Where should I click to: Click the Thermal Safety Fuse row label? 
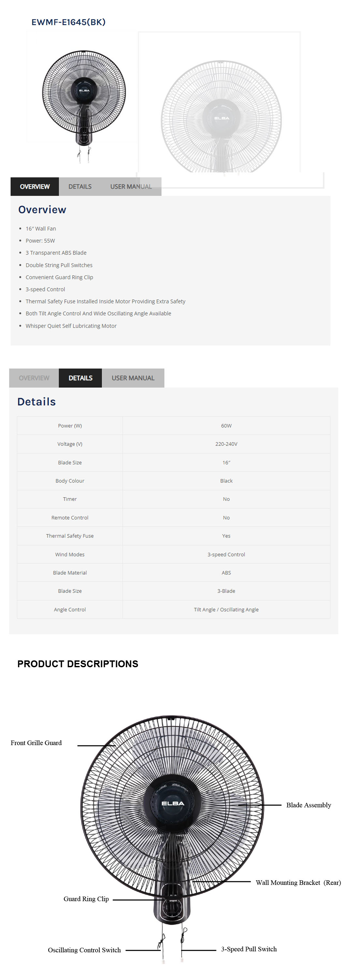70,536
